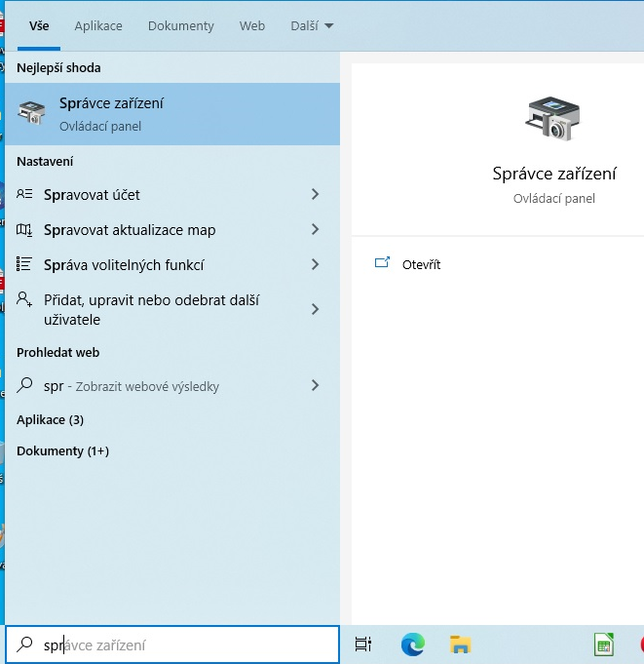Switch to the Vše tab
Screen dimensions: 644x664
click(x=39, y=25)
